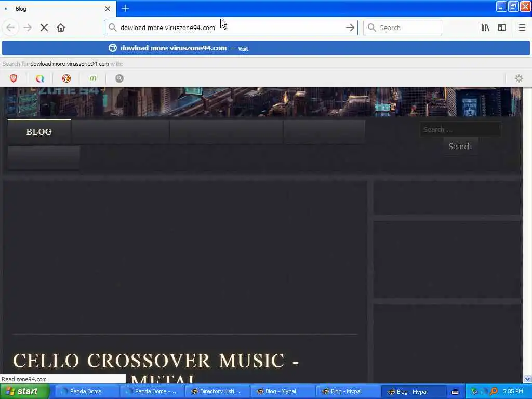
Task: Open search settings gear icon
Action: (519, 78)
